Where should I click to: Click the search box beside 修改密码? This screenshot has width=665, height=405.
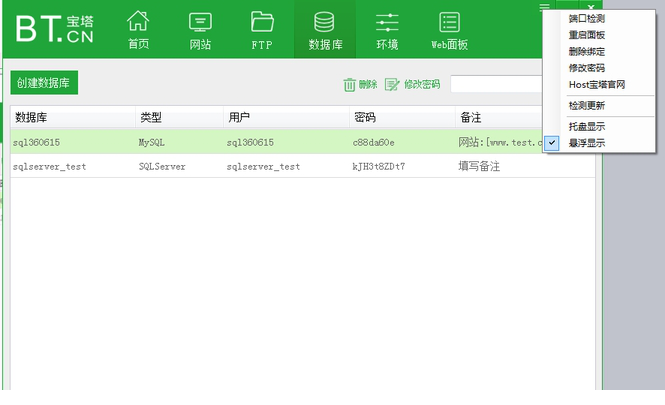click(495, 85)
